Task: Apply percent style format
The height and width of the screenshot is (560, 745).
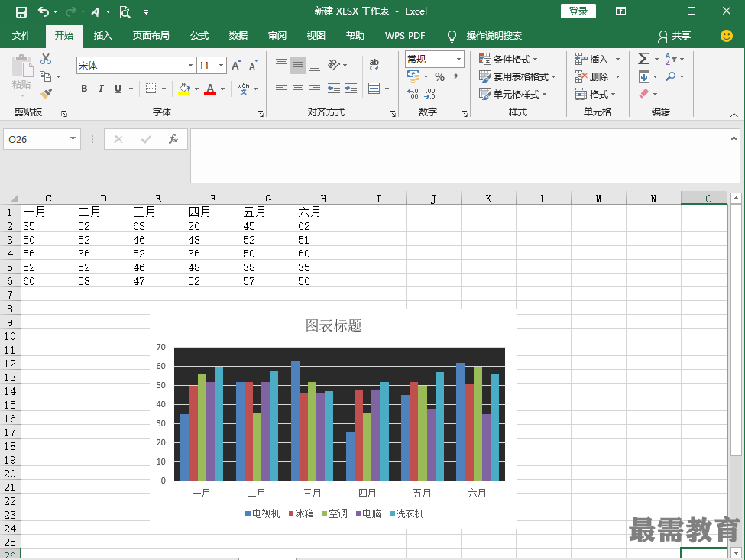Action: click(x=440, y=76)
